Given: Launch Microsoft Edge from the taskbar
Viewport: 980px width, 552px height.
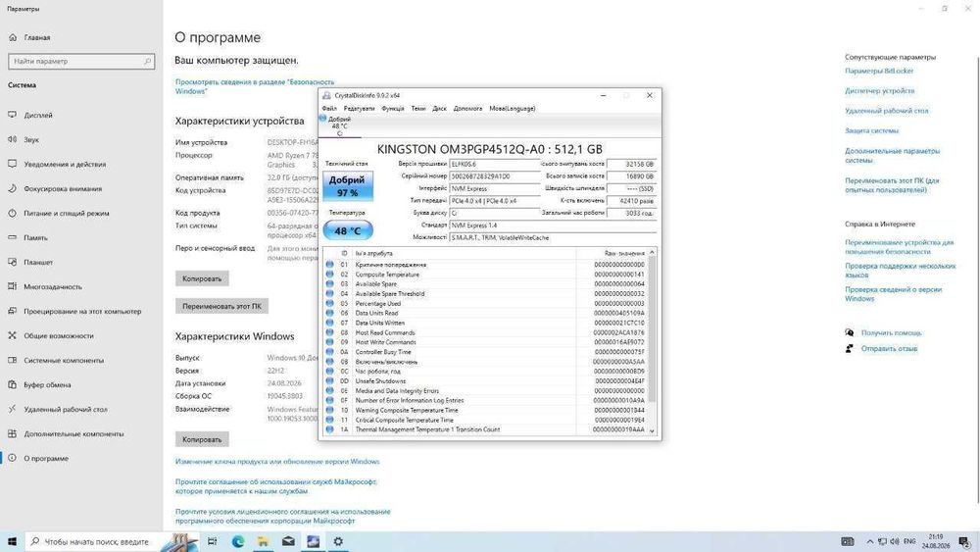Looking at the screenshot, I should (x=237, y=541).
